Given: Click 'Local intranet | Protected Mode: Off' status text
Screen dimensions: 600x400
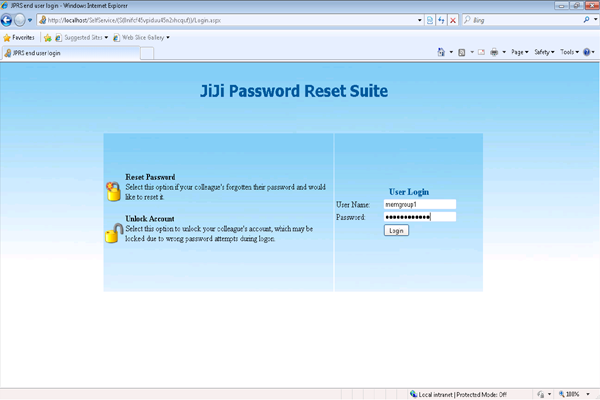Looking at the screenshot, I should click(462, 394).
